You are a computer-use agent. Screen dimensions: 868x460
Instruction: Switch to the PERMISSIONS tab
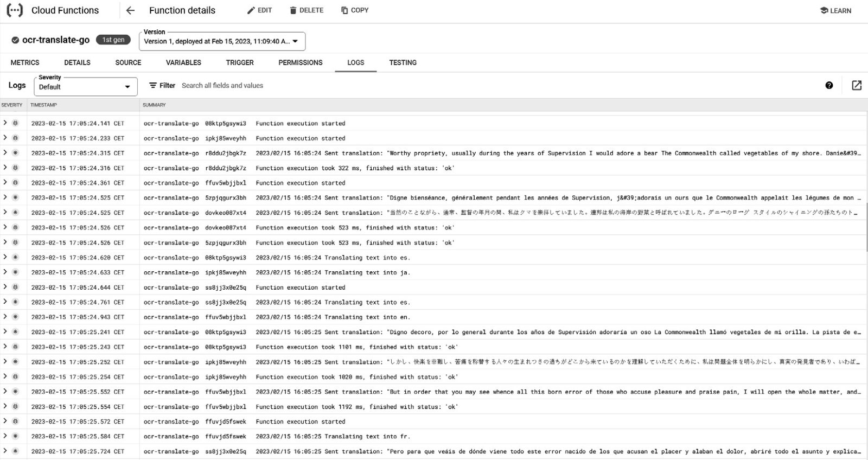click(301, 62)
